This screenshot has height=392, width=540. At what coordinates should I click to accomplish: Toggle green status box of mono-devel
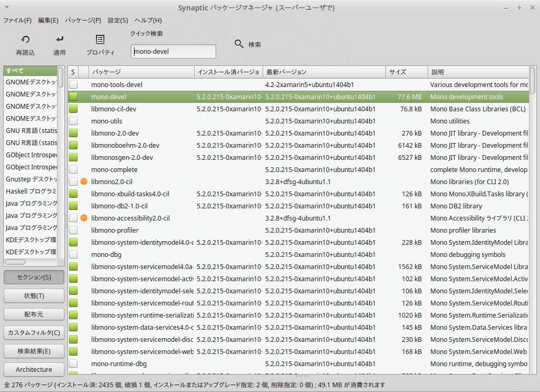point(73,97)
